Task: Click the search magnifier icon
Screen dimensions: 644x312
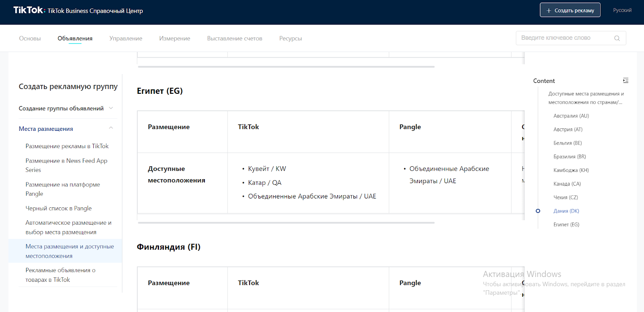Action: point(617,38)
